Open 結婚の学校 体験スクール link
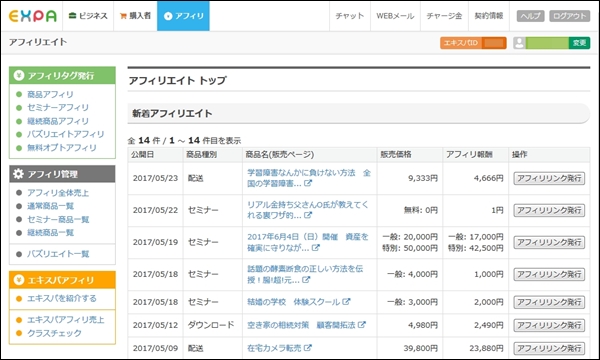The image size is (600, 360). [293, 302]
